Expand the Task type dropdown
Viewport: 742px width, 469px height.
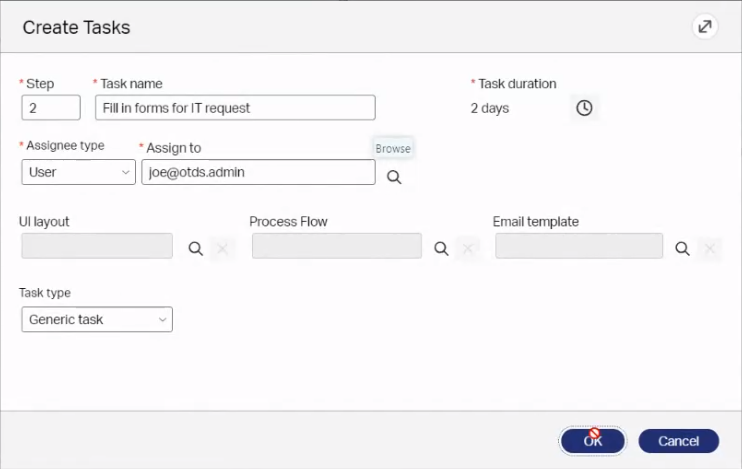click(96, 320)
